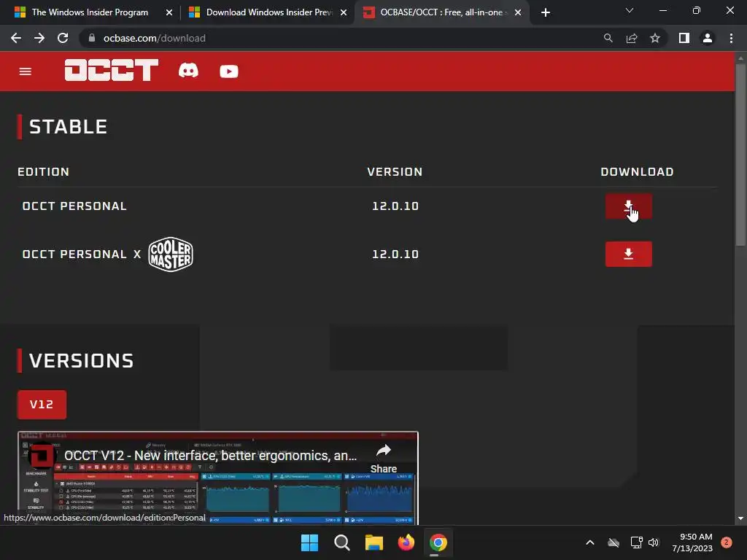Open the hamburger menu on OCCT site
The image size is (747, 560).
tap(26, 71)
